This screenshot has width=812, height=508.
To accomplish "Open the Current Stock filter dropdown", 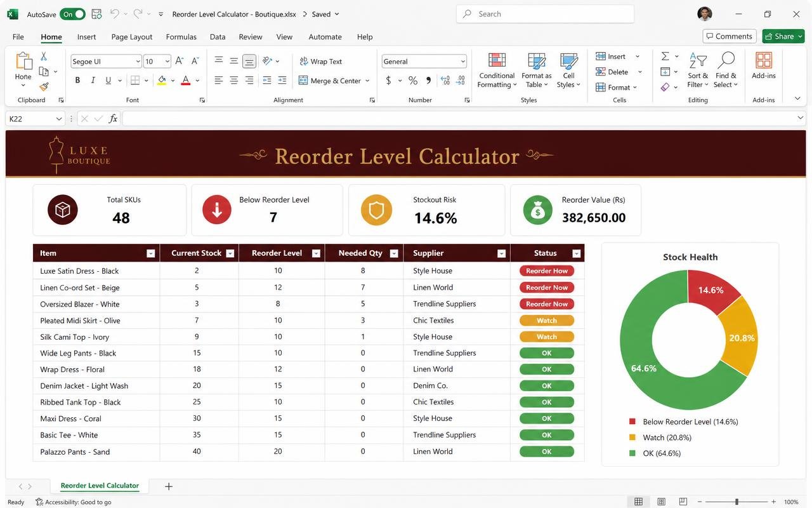I will pyautogui.click(x=230, y=253).
